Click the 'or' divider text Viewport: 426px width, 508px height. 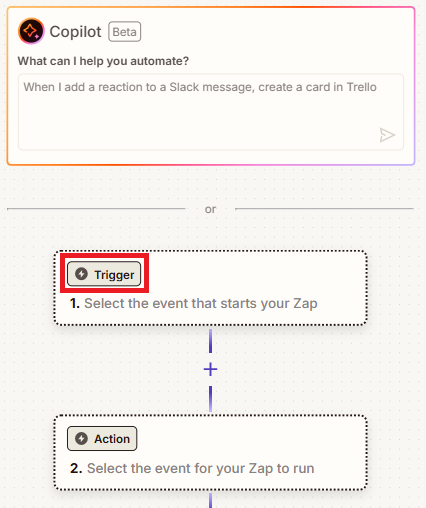pos(210,209)
